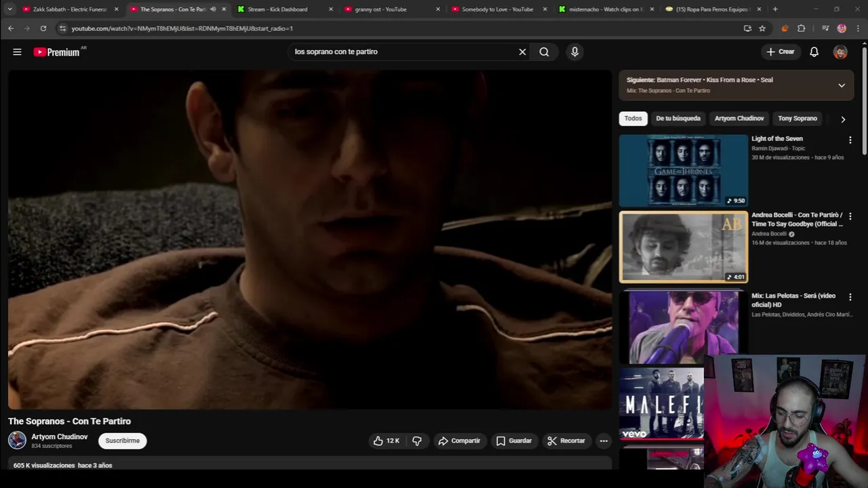The width and height of the screenshot is (868, 488).
Task: Go back in browser history
Action: tap(10, 28)
